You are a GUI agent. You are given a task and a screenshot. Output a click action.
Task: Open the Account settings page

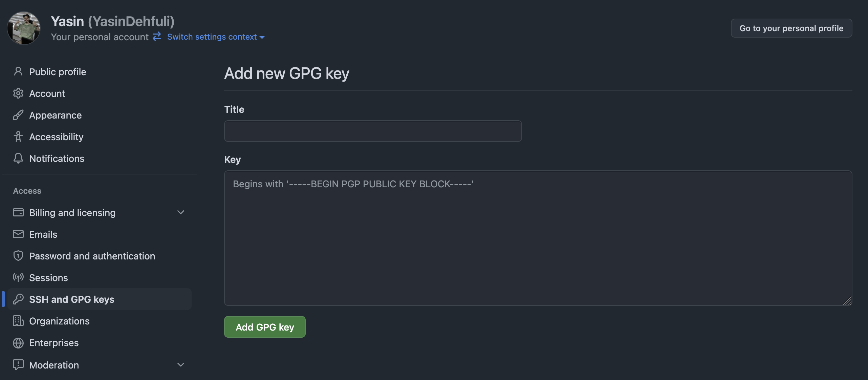pos(47,93)
